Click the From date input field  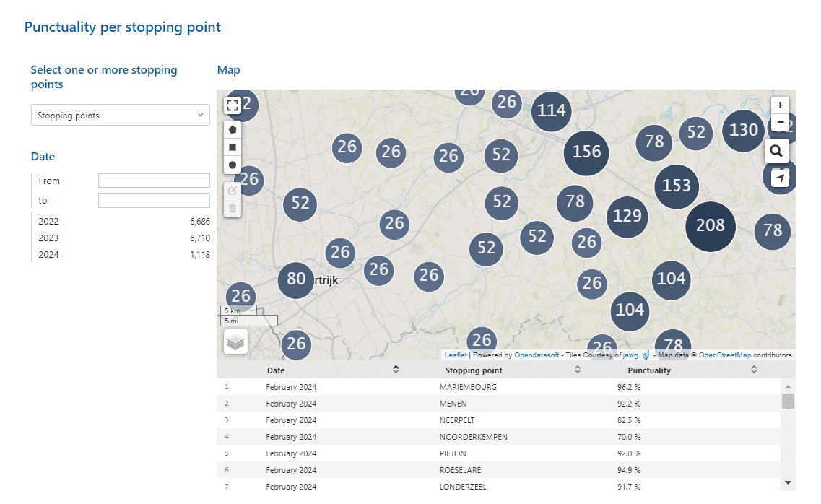click(x=154, y=181)
